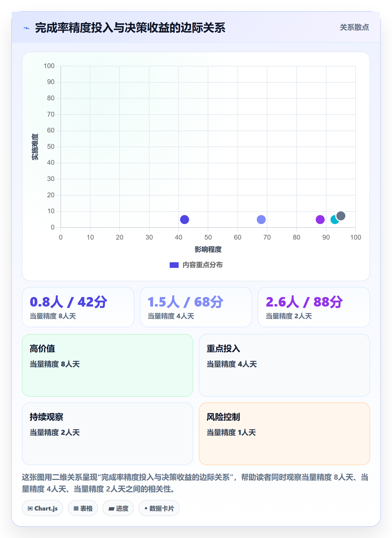Click the 数据卡片 tag

159,508
